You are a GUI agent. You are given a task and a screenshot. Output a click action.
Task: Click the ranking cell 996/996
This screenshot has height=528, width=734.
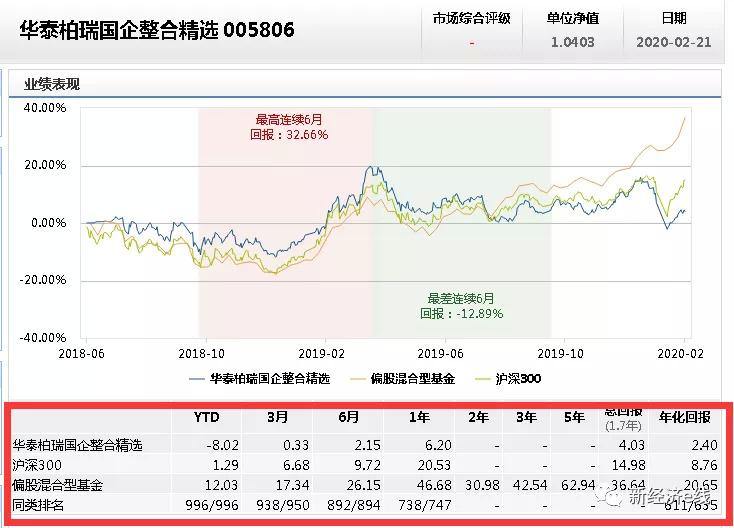coord(212,505)
